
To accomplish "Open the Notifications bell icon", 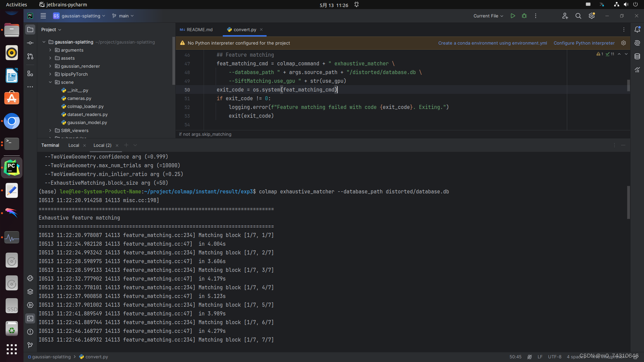I will tap(637, 29).
